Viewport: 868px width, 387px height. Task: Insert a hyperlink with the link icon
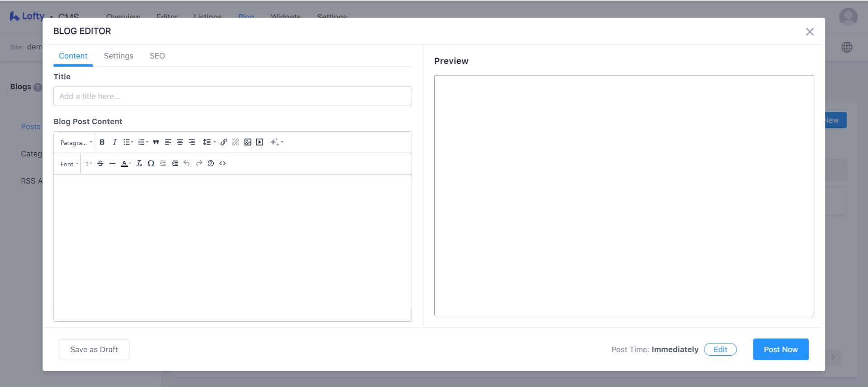coord(224,142)
